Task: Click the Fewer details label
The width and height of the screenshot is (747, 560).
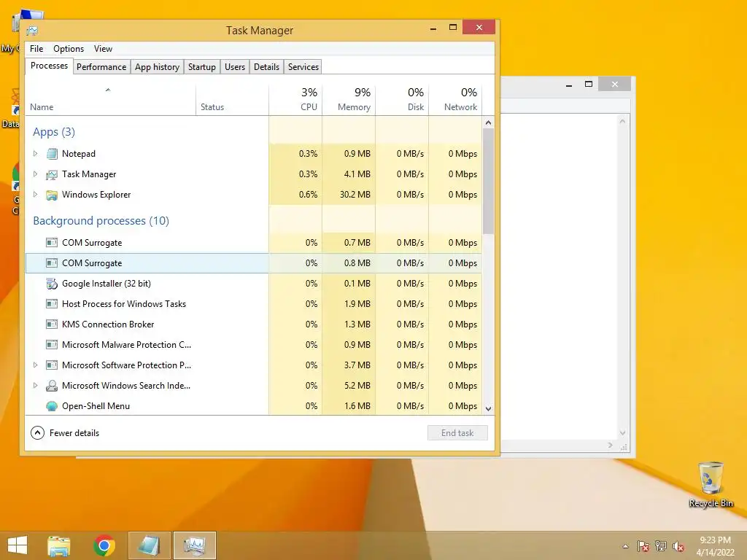Action: pyautogui.click(x=74, y=433)
